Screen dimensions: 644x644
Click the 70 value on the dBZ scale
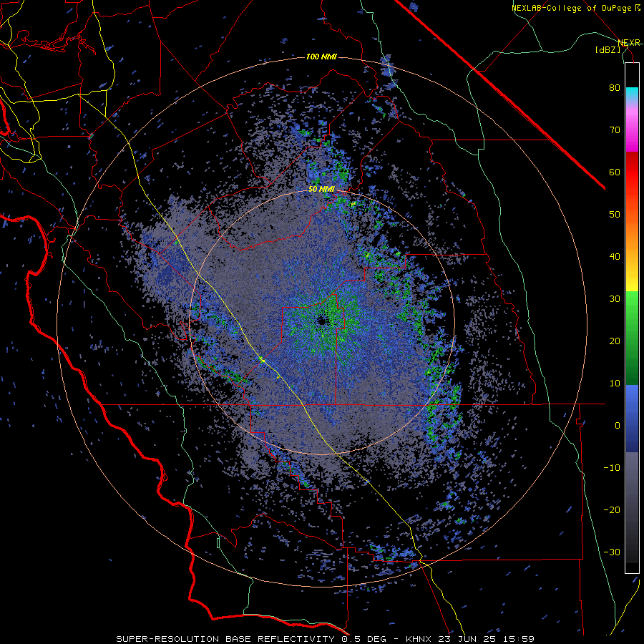tap(615, 130)
